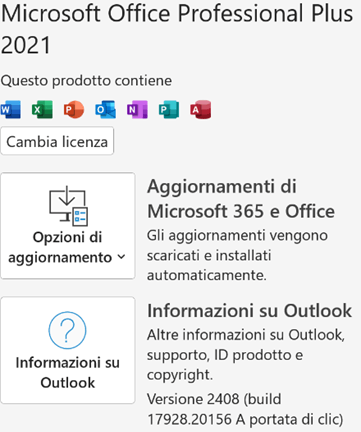Click the question mark circle icon
Image resolution: width=361 pixels, height=432 pixels.
pos(68,330)
